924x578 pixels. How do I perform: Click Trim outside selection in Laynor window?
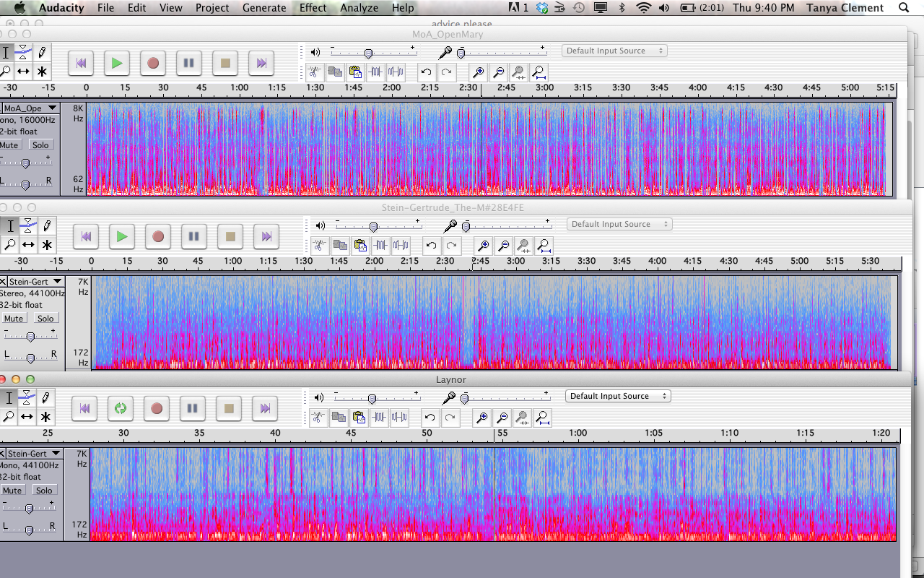(379, 417)
